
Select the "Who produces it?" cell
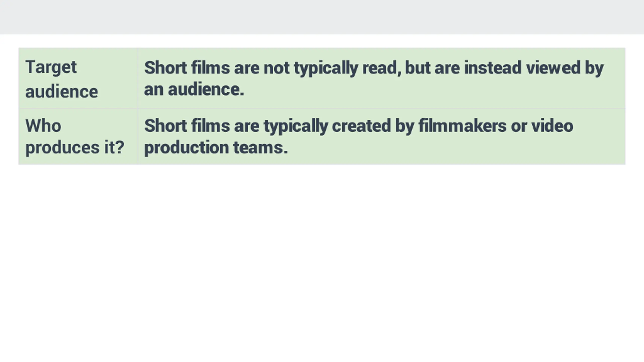(x=78, y=137)
